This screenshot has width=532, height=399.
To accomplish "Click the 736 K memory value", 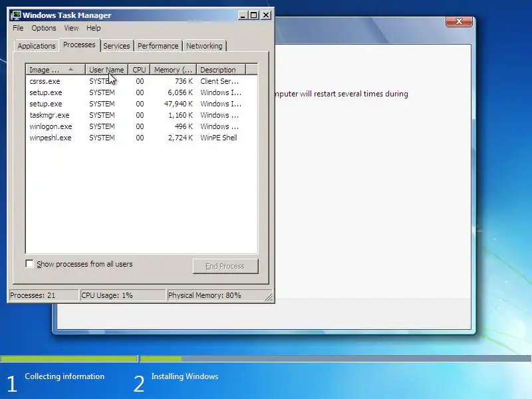I will click(184, 81).
